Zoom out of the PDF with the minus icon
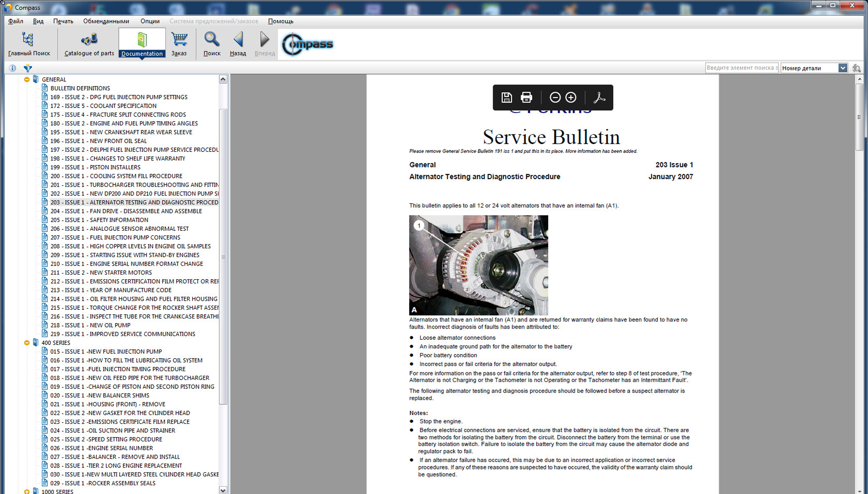 555,98
